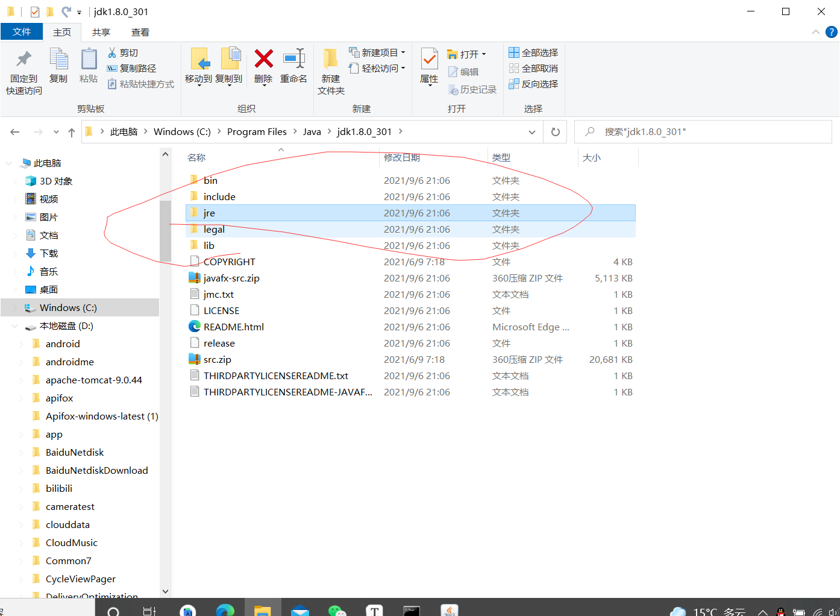Click Windows (C:) in the breadcrumb

(x=182, y=132)
